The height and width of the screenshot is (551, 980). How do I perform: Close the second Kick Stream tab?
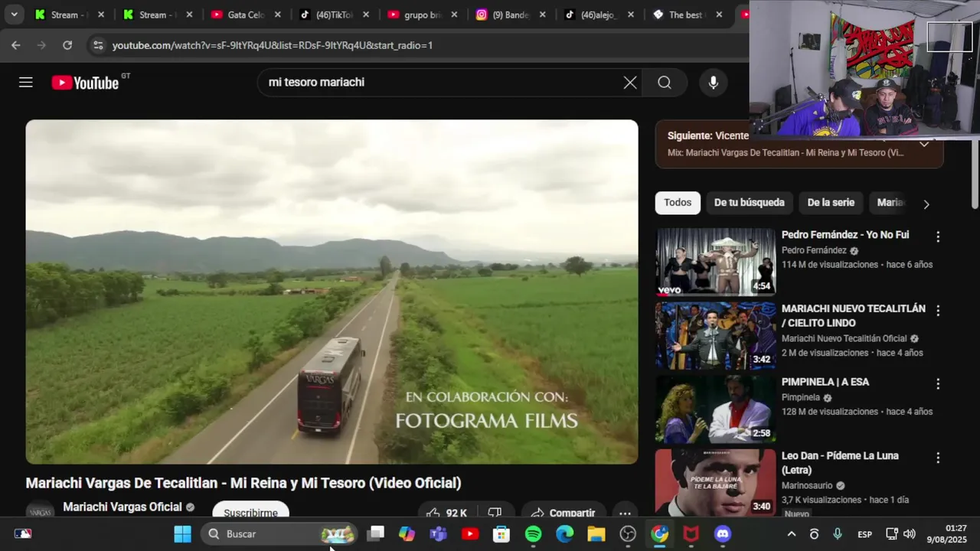coord(189,15)
